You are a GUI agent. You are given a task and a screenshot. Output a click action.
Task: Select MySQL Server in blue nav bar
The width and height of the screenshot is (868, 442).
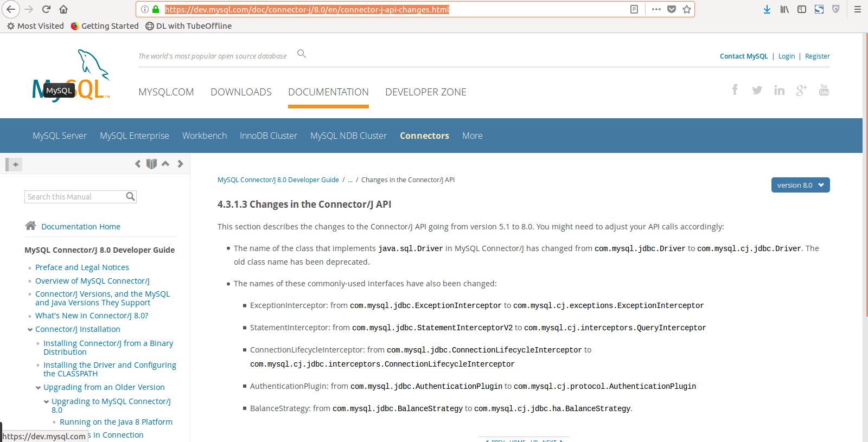point(60,136)
